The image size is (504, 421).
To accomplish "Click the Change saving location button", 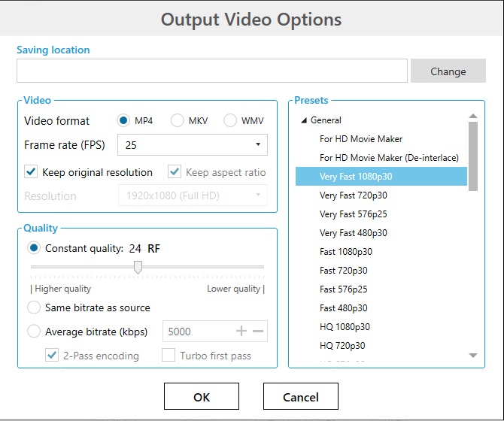I will click(448, 71).
